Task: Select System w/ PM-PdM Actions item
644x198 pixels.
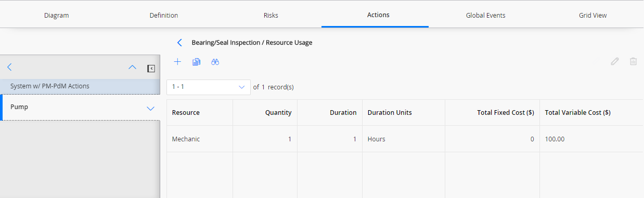Action: (x=80, y=86)
